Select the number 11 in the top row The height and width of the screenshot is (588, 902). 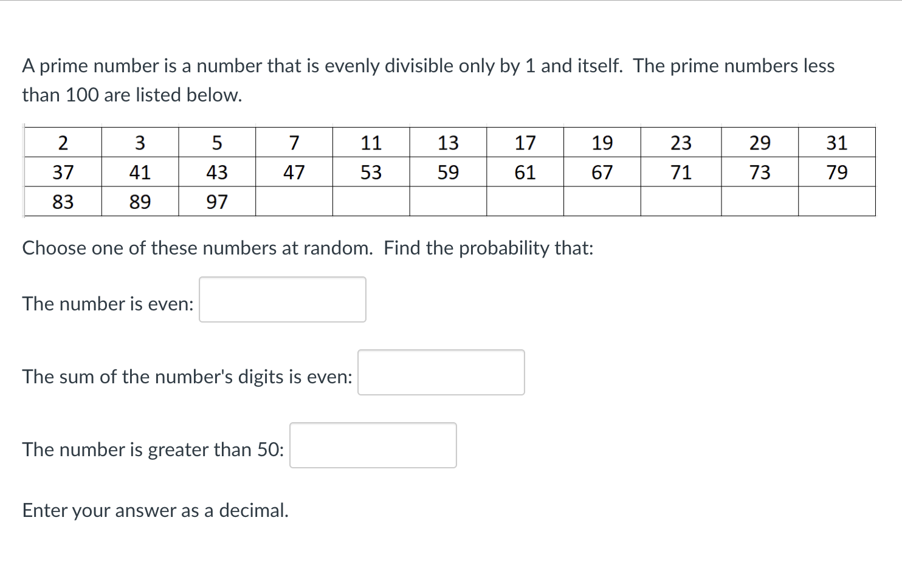(x=371, y=142)
